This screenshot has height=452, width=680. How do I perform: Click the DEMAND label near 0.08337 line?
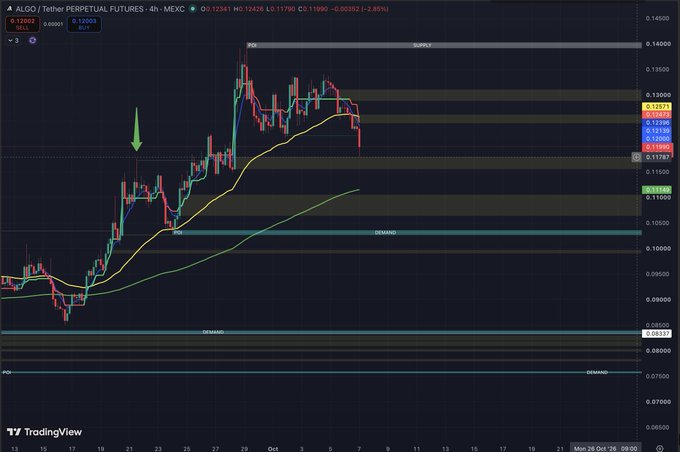pyautogui.click(x=213, y=332)
